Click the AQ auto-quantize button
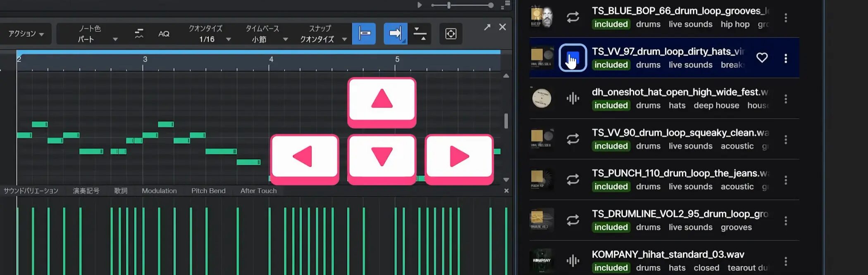Image resolution: width=868 pixels, height=275 pixels. point(164,34)
